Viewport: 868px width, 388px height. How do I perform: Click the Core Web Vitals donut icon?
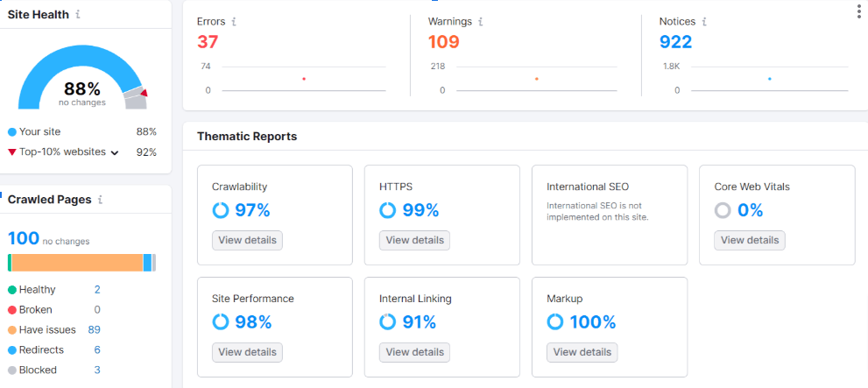(x=723, y=210)
